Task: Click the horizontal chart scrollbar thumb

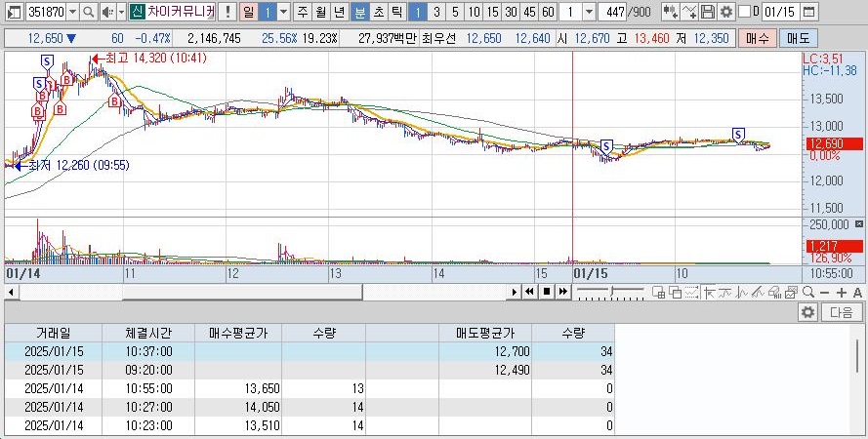Action: point(242,292)
